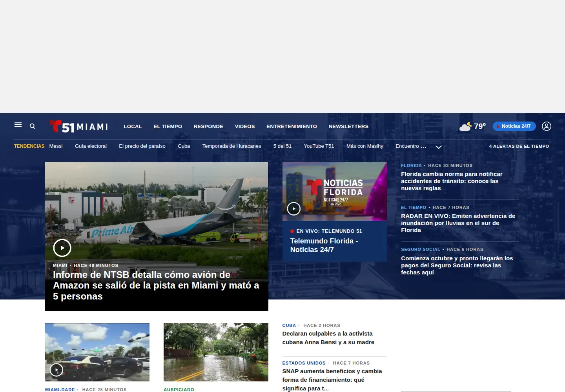Read the SNAP benefits increase article
The height and width of the screenshot is (392, 565).
332,379
